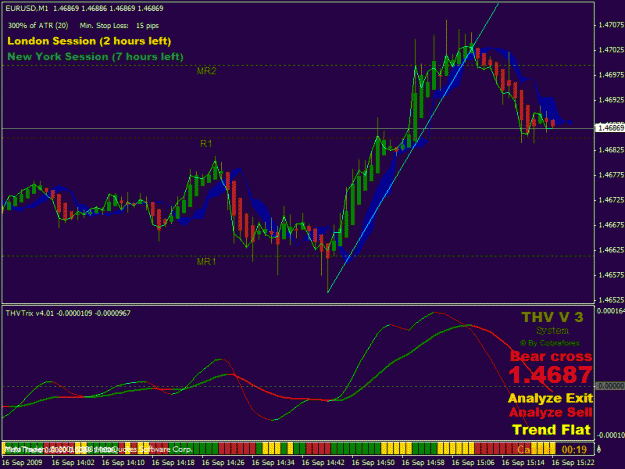Image resolution: width=625 pixels, height=469 pixels.
Task: Click the 0.000164 indicator scale value
Action: (x=611, y=311)
